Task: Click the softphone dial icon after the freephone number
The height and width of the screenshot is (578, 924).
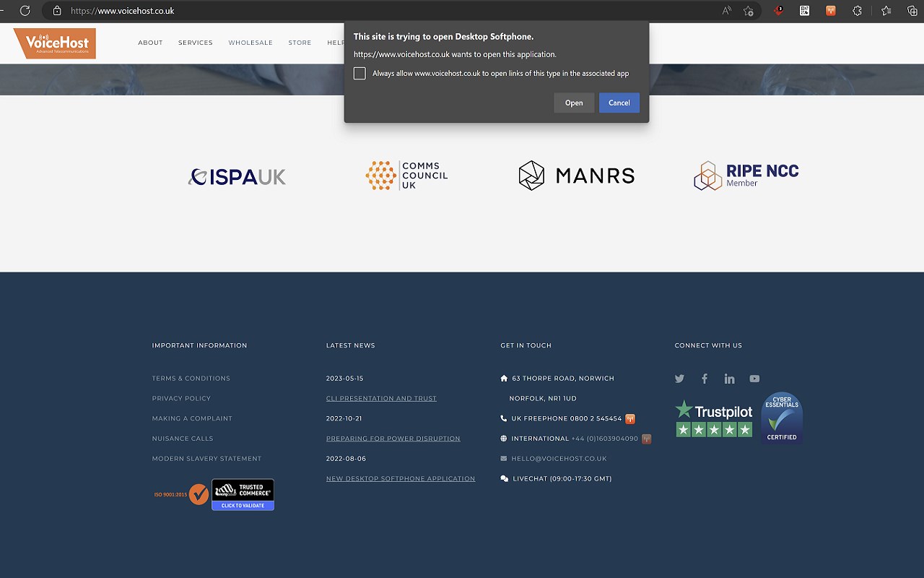Action: 630,418
